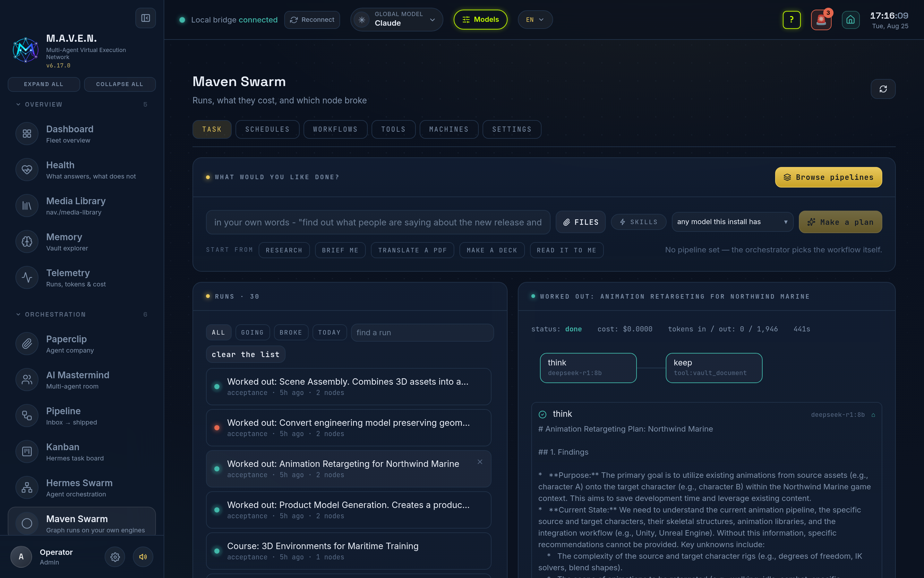Select the keep vault_document graph node
924x578 pixels.
pos(714,368)
